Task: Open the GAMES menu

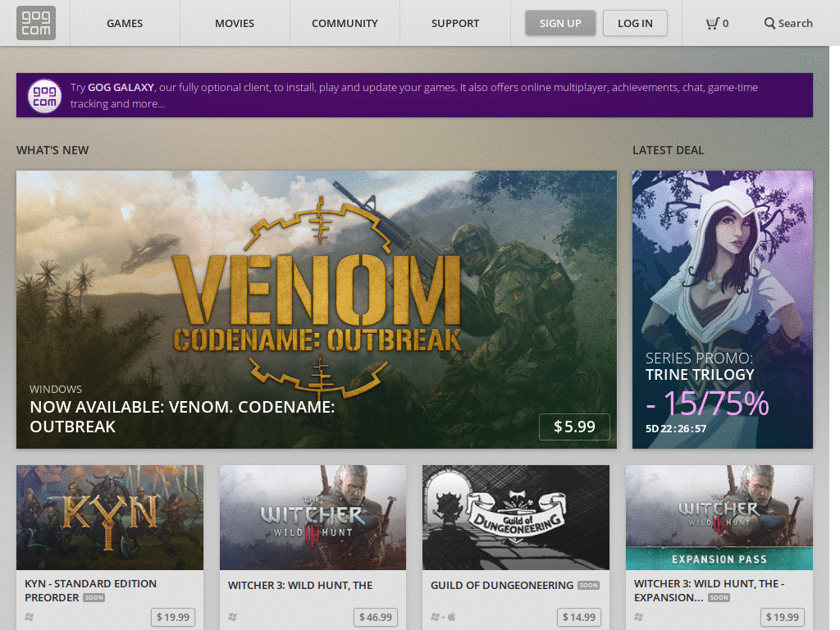Action: [125, 23]
